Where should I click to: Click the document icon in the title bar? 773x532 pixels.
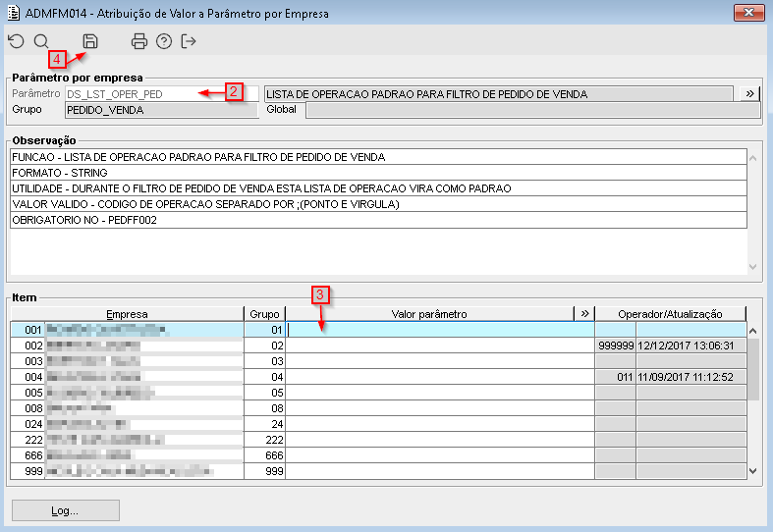[14, 13]
